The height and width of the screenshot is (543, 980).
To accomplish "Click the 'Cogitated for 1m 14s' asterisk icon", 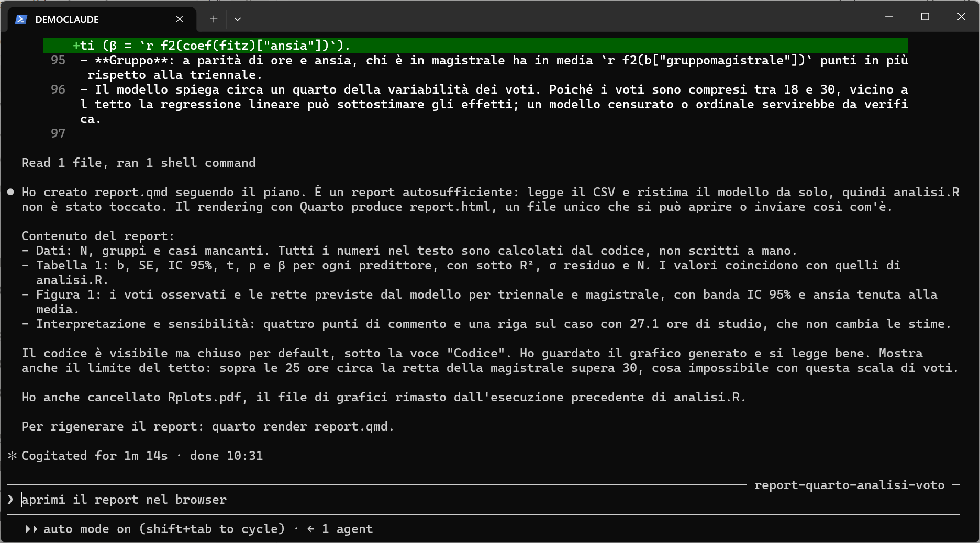I will (13, 456).
